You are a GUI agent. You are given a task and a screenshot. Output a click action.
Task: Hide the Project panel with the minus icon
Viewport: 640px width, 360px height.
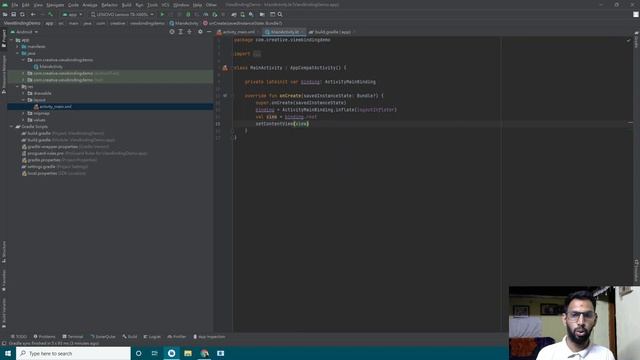click(x=209, y=32)
